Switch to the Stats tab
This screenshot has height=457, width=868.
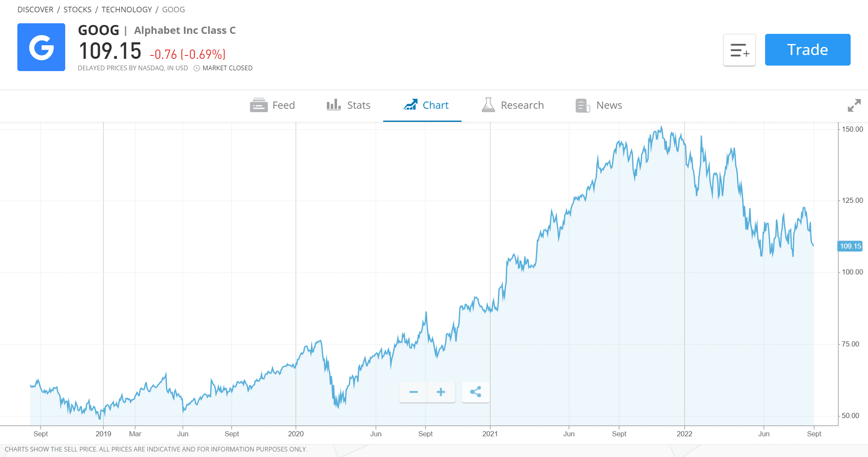[x=358, y=105]
